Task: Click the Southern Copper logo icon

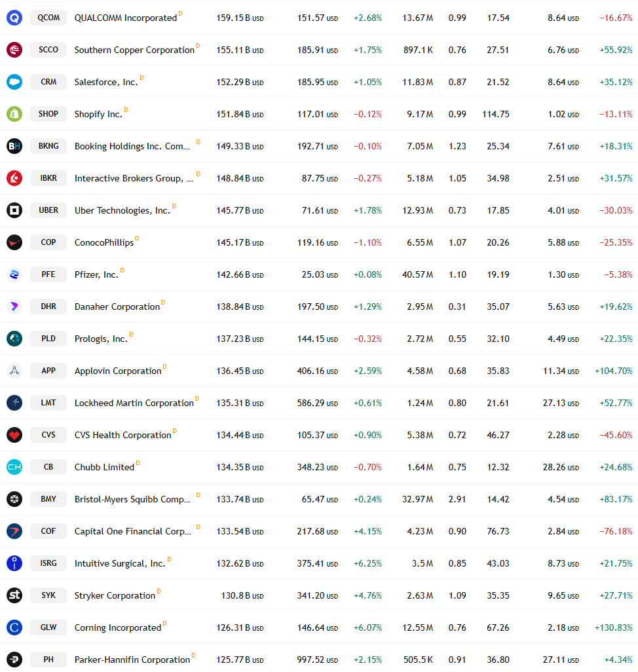Action: pos(14,50)
